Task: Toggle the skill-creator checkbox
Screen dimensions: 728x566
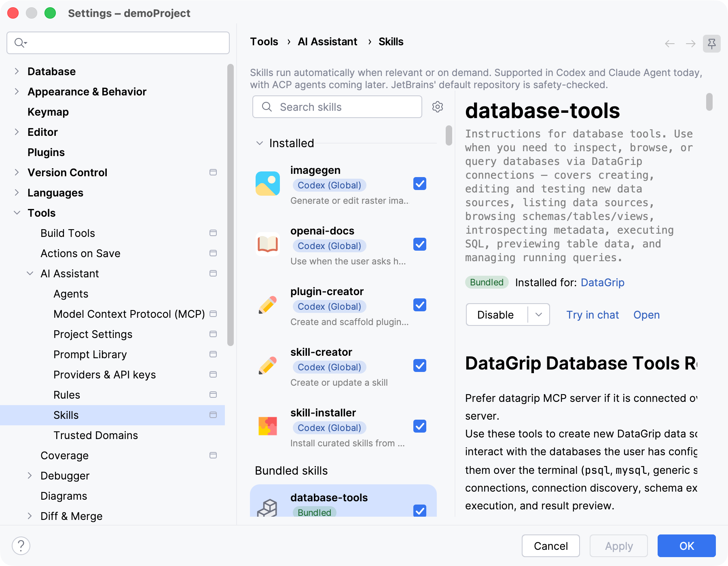Action: pyautogui.click(x=420, y=365)
